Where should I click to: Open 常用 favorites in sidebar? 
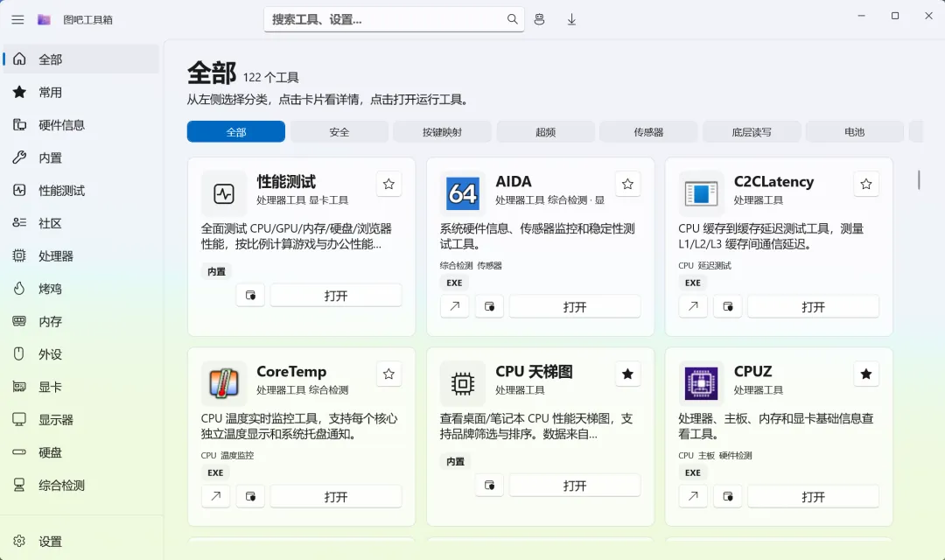(x=81, y=92)
